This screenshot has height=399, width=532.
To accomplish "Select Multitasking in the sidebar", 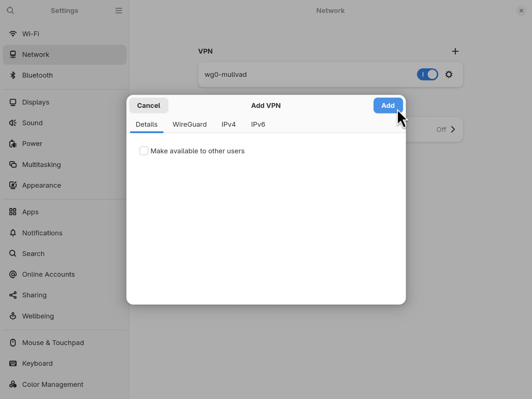I will [x=41, y=164].
